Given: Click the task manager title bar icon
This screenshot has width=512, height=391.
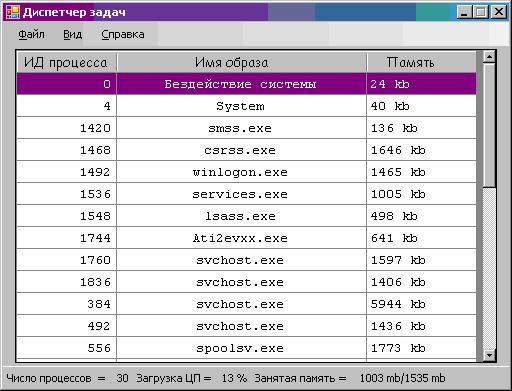Looking at the screenshot, I should 13,12.
